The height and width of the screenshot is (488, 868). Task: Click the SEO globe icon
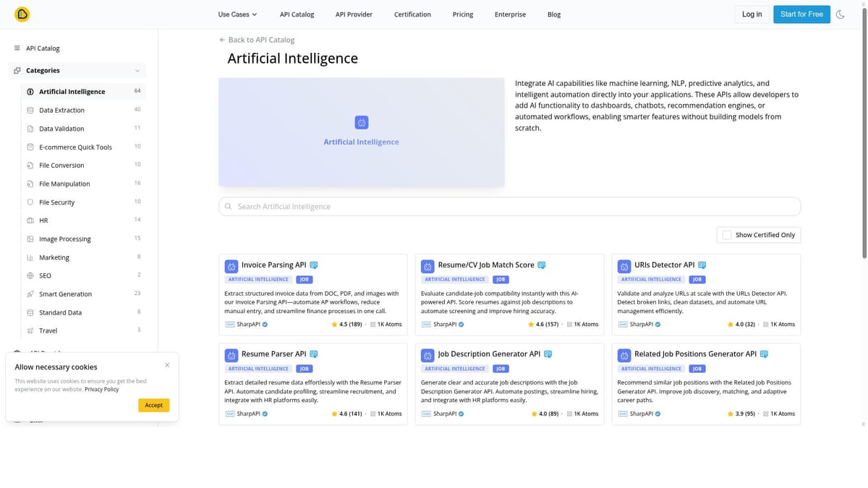tap(30, 275)
